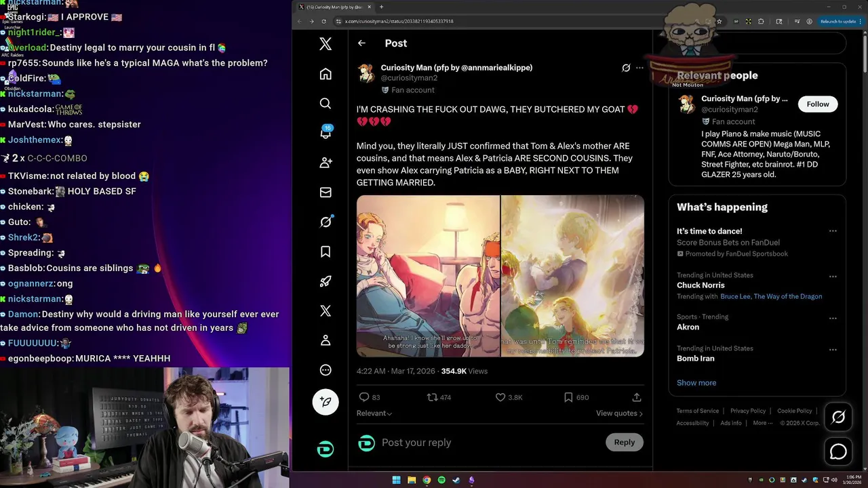The height and width of the screenshot is (488, 868).
Task: Open more options for Chuck Norris trend
Action: (833, 277)
